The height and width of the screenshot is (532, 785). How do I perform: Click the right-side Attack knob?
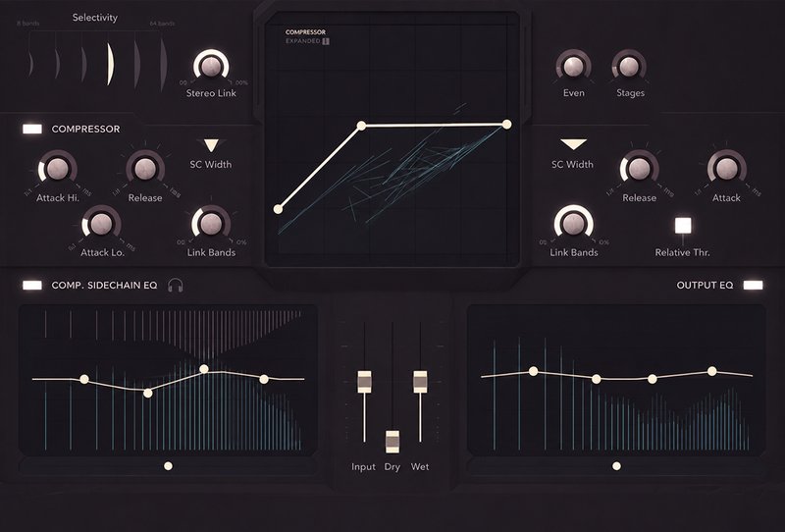pos(726,169)
